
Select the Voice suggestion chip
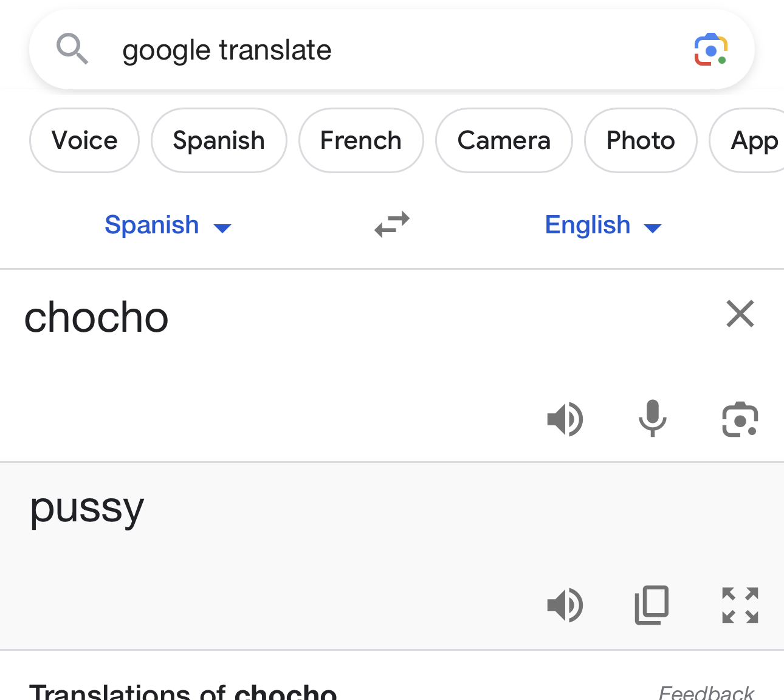point(84,140)
